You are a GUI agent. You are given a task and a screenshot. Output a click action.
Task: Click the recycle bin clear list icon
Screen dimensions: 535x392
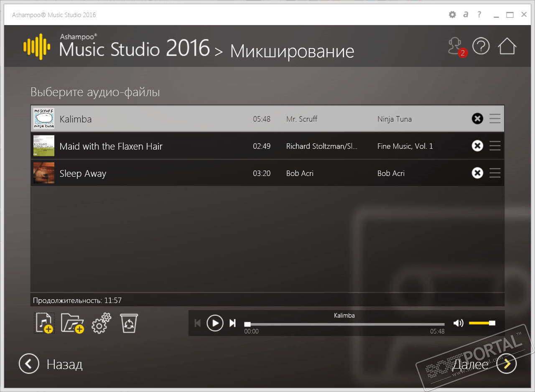[x=129, y=323]
